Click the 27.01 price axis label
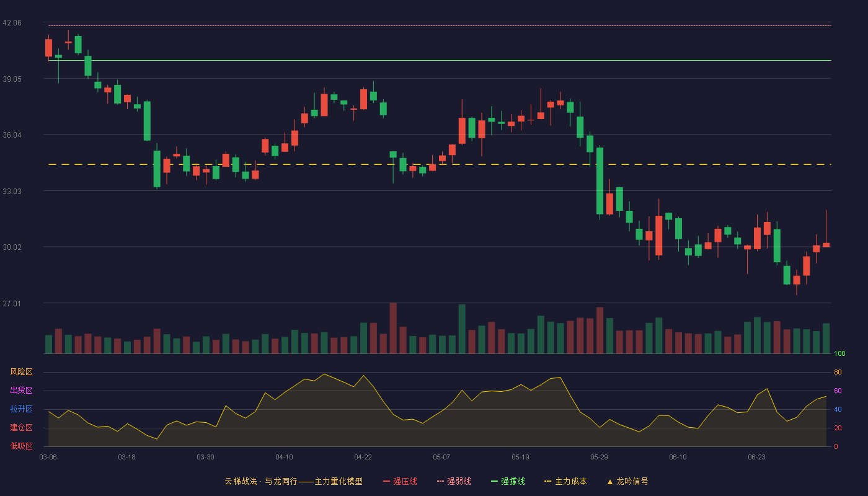The image size is (868, 496). click(x=12, y=304)
